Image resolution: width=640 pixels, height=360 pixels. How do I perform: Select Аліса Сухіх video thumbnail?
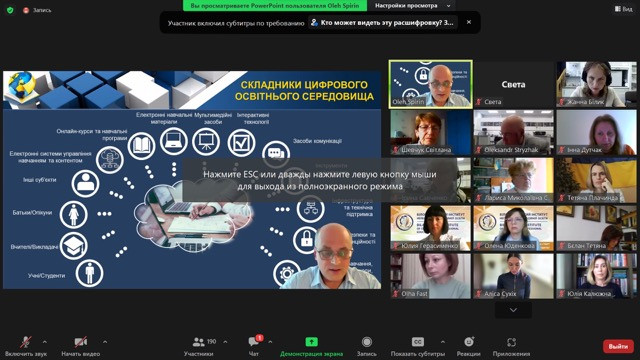pos(513,276)
